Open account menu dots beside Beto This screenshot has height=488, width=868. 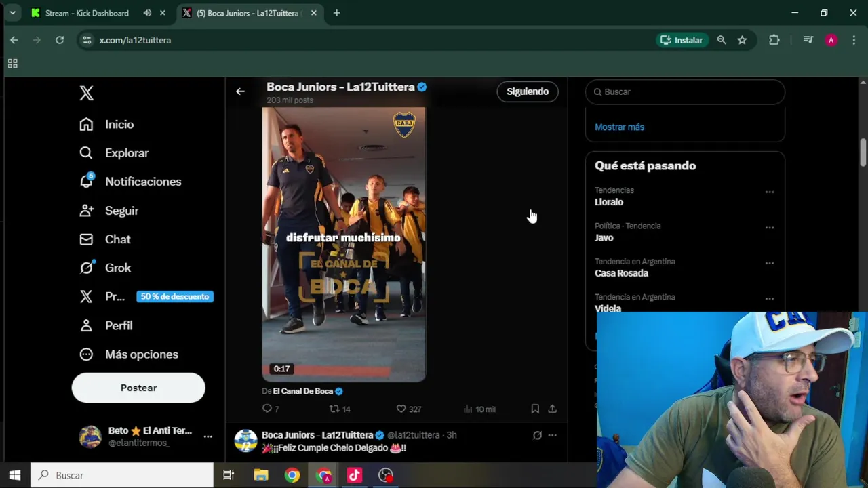[x=208, y=436]
